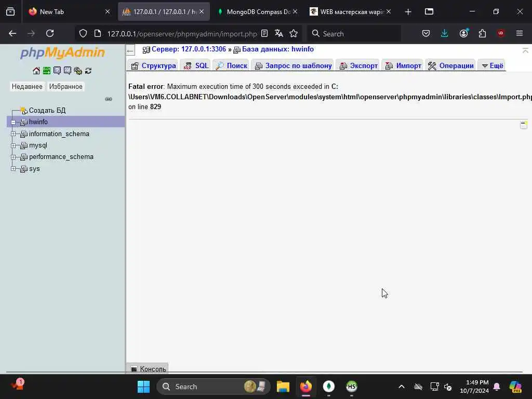Open the Pocket save icon
Image resolution: width=532 pixels, height=399 pixels.
(426, 33)
